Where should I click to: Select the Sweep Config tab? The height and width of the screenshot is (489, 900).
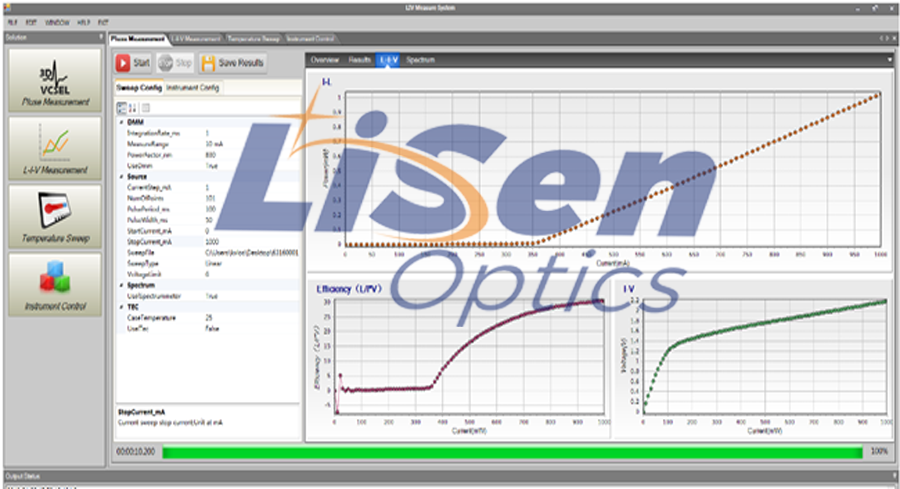[139, 88]
